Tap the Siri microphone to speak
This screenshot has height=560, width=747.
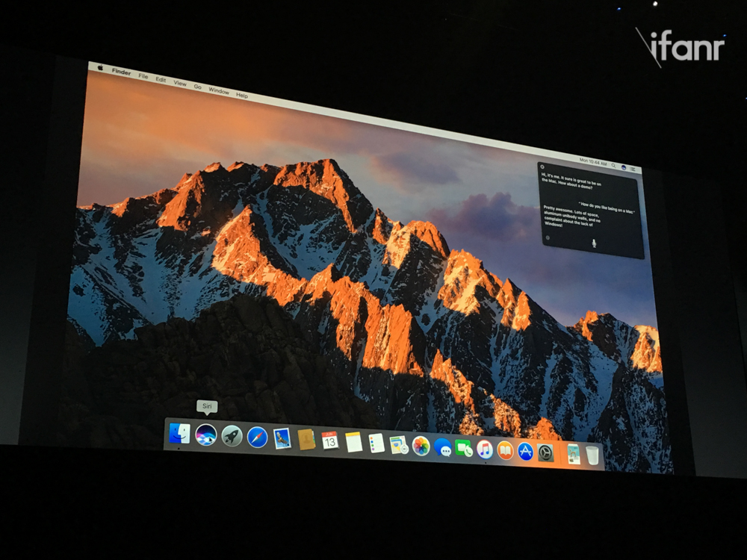point(595,244)
